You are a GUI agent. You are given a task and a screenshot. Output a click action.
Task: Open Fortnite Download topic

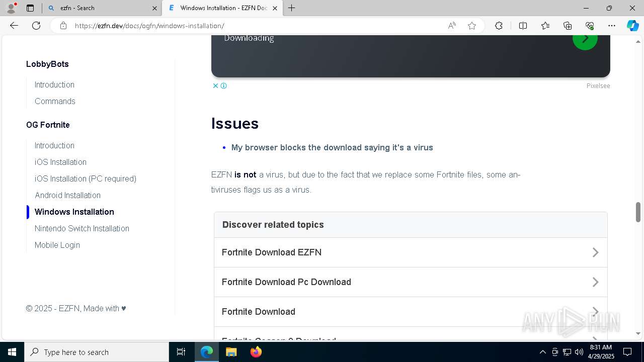pyautogui.click(x=411, y=312)
